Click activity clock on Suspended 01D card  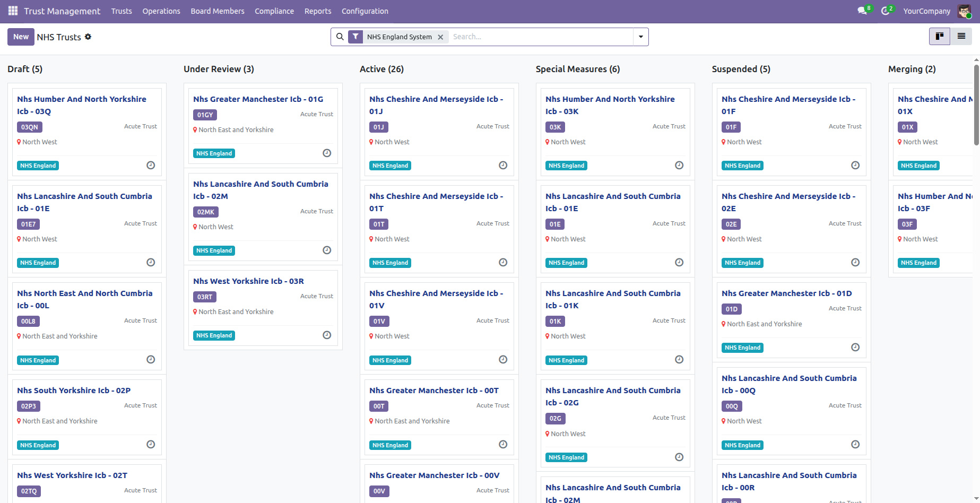pos(855,348)
